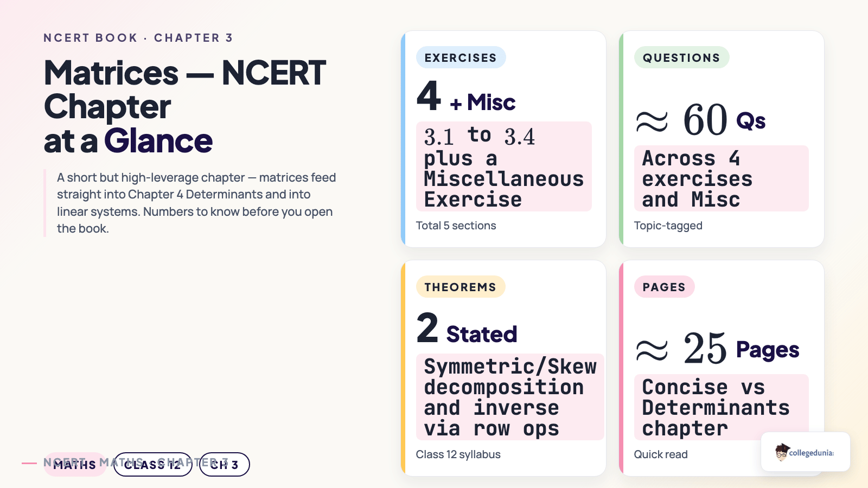Click the 'Total 5 sections' caption
868x488 pixels.
click(x=456, y=226)
